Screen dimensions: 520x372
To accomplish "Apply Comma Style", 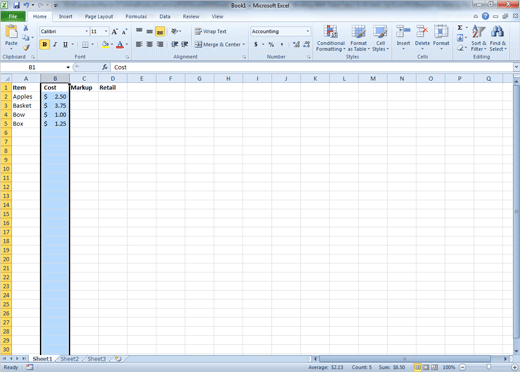I will click(x=282, y=44).
